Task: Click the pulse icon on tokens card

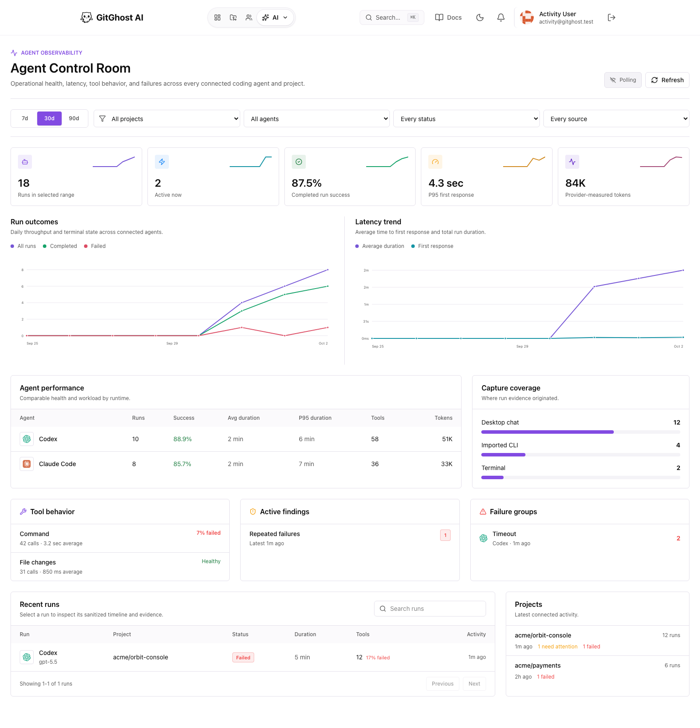Action: 572,162
